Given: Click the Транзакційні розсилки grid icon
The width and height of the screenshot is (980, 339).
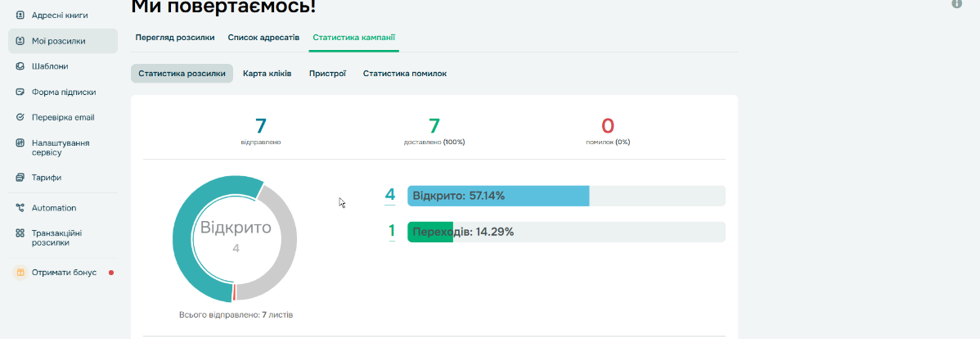Looking at the screenshot, I should pyautogui.click(x=20, y=233).
